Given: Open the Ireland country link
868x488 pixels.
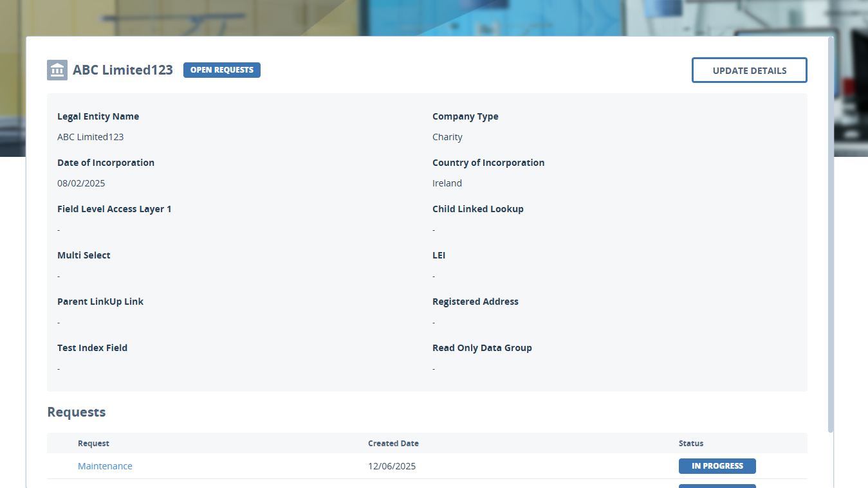Looking at the screenshot, I should coord(447,183).
